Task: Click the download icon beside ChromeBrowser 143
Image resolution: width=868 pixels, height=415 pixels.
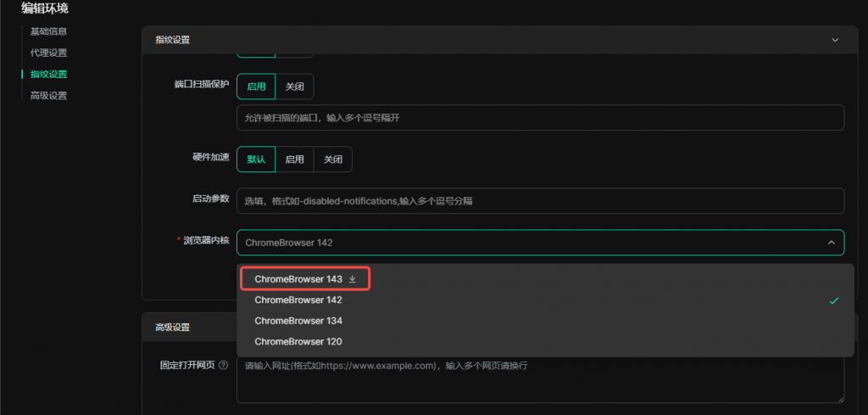Action: [353, 279]
